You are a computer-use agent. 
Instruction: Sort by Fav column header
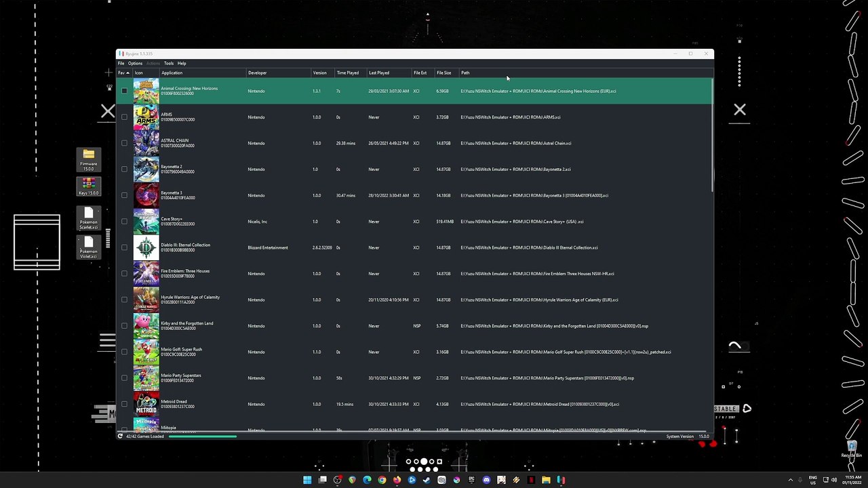tap(124, 73)
